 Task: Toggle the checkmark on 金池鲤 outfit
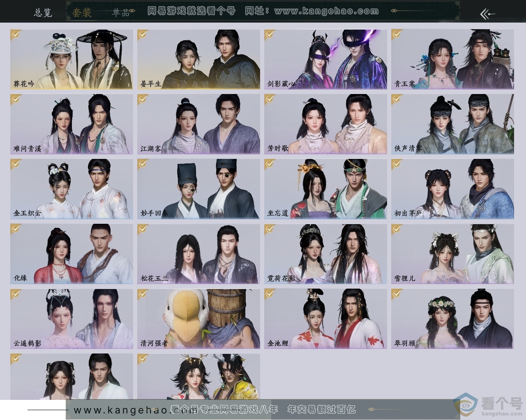pos(270,294)
